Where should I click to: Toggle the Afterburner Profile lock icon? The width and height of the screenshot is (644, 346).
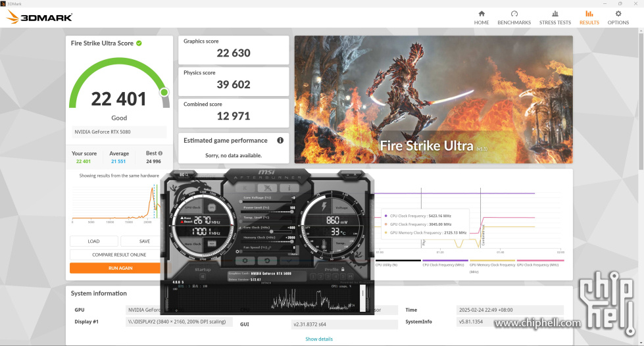[x=343, y=269]
